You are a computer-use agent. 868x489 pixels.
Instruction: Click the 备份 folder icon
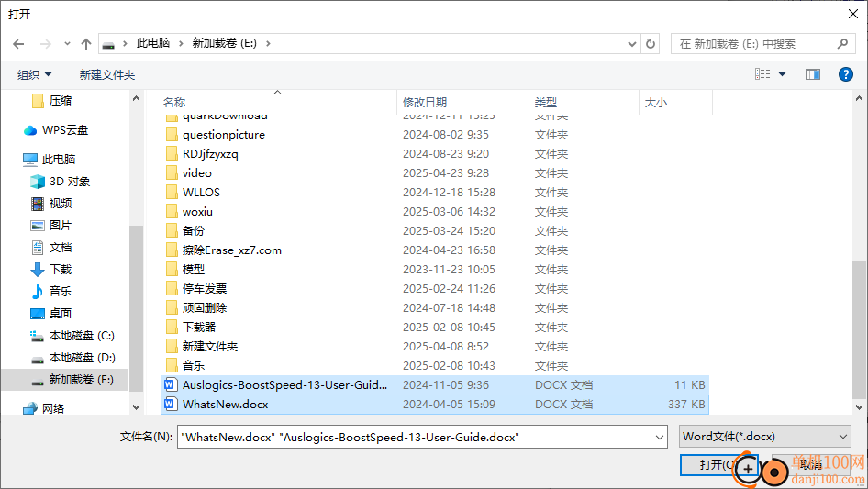click(x=172, y=230)
